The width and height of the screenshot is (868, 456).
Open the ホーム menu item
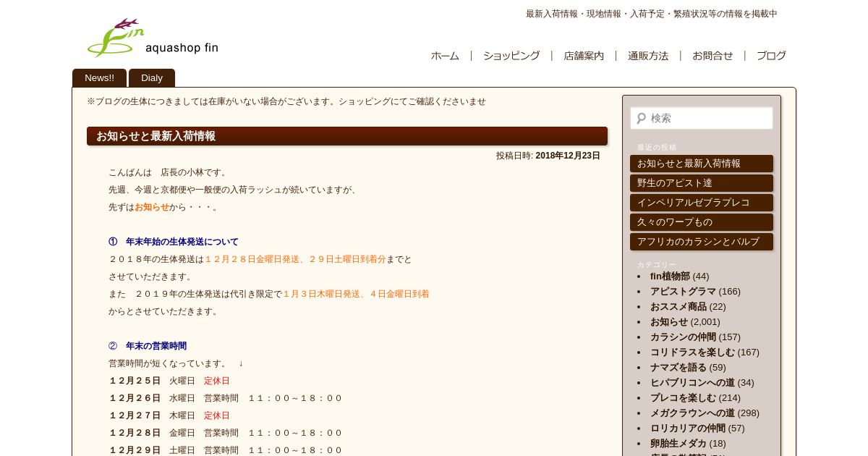(445, 56)
